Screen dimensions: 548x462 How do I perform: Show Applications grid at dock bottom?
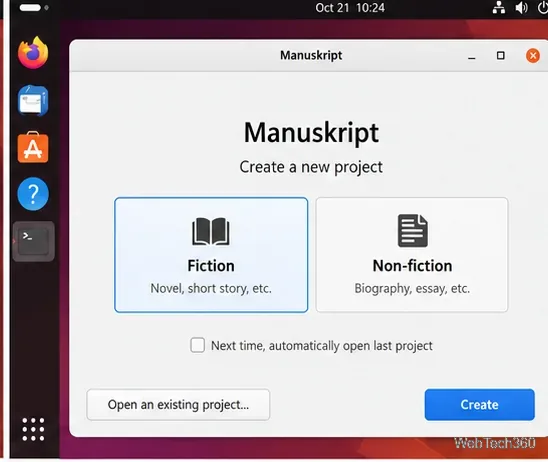(x=33, y=429)
